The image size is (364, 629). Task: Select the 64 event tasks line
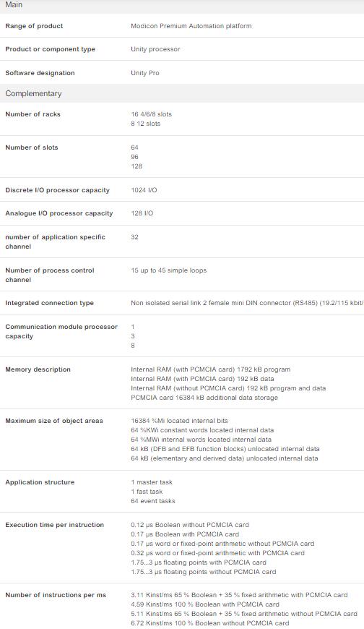point(152,501)
